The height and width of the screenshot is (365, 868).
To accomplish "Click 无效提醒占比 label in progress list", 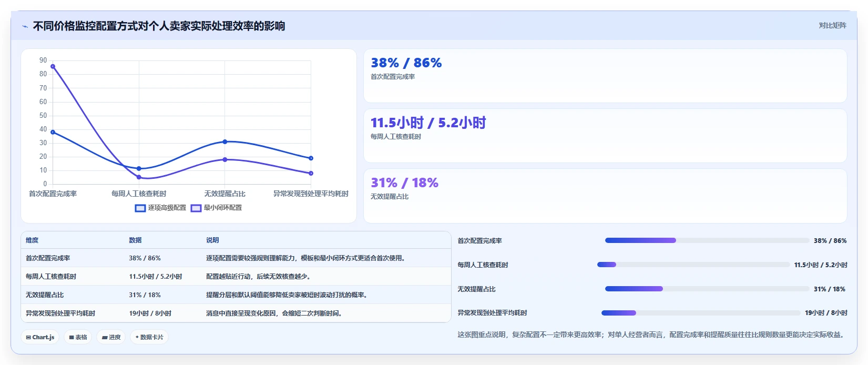I will pos(476,289).
